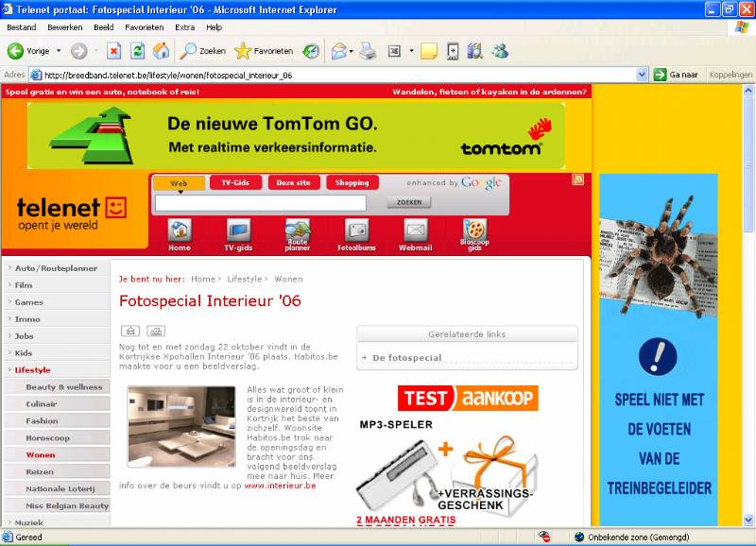This screenshot has width=756, height=546.
Task: Click the Home breadcrumb link
Action: tap(203, 279)
